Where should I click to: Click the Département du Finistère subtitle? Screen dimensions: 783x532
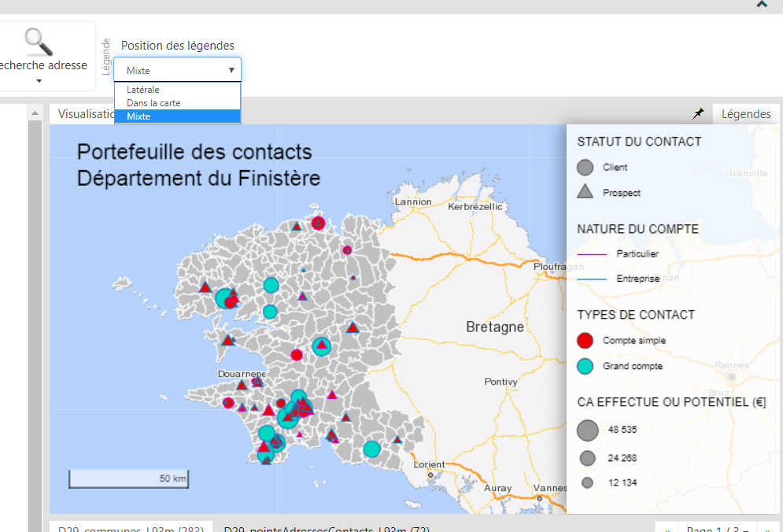199,179
